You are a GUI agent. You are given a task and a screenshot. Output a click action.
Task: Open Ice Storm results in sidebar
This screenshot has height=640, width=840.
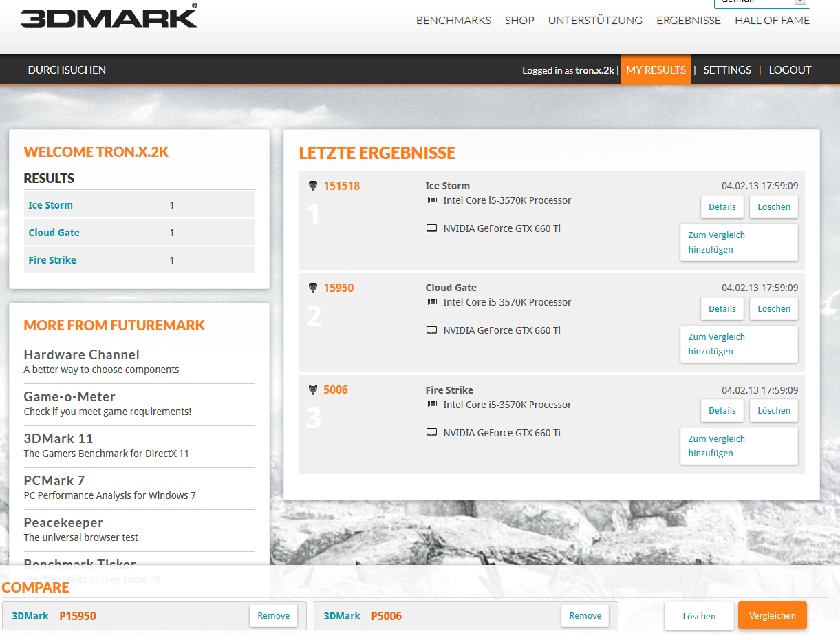click(50, 205)
